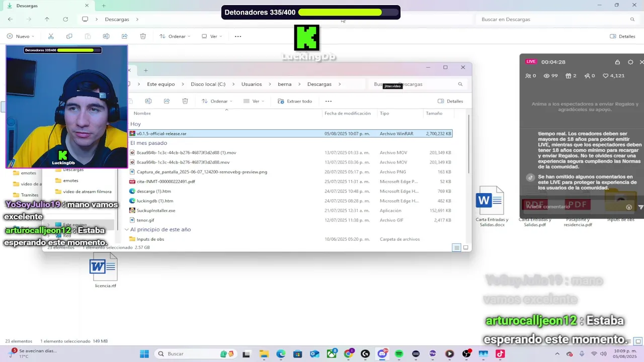Open Windows Start button
The height and width of the screenshot is (362, 644).
click(x=144, y=354)
